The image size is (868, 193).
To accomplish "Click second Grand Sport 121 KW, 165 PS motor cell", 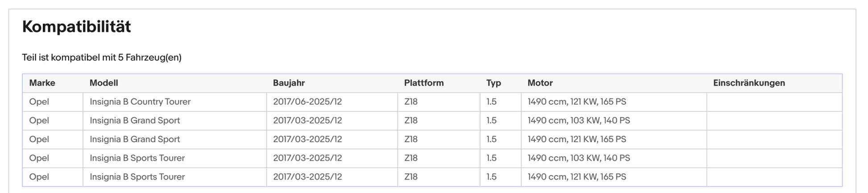I will point(614,139).
